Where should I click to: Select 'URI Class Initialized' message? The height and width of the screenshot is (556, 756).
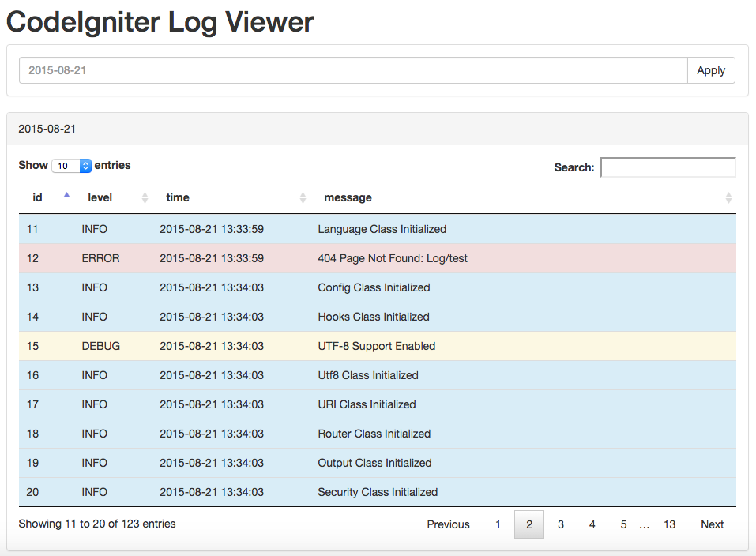tap(367, 404)
